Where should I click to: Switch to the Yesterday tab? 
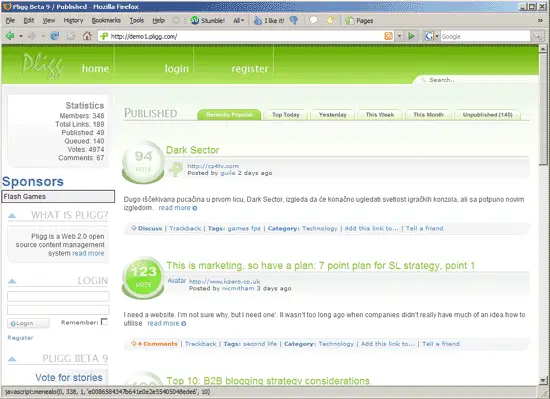[x=333, y=115]
